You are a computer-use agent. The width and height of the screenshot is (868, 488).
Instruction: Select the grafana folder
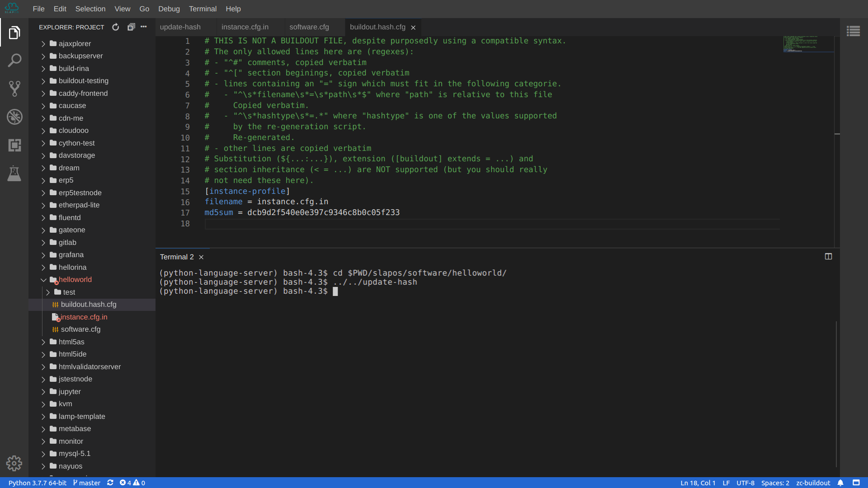click(x=92, y=255)
